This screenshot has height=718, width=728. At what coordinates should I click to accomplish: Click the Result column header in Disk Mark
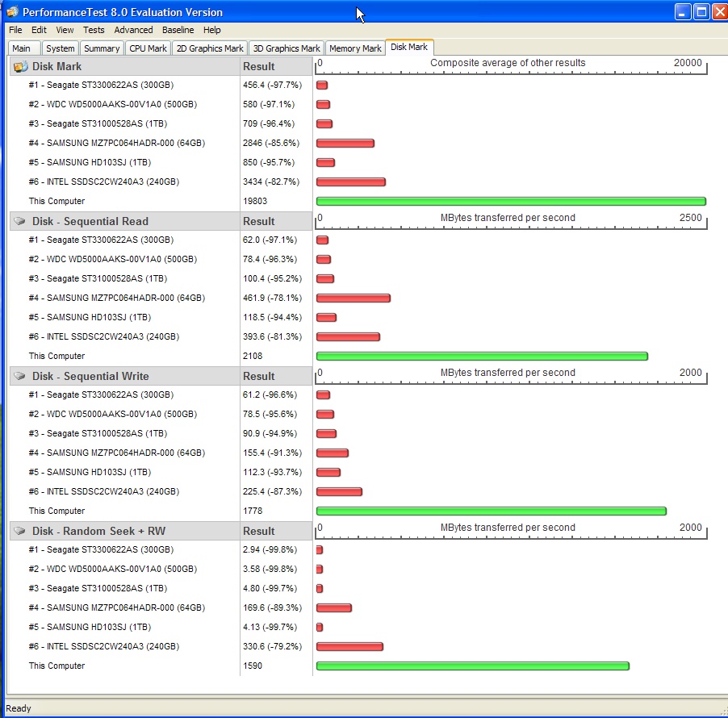tap(276, 67)
